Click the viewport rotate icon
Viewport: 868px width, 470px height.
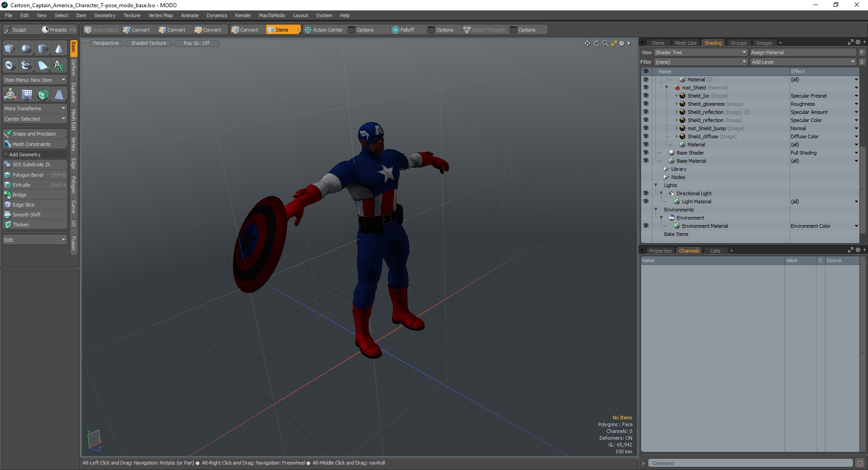click(x=596, y=43)
